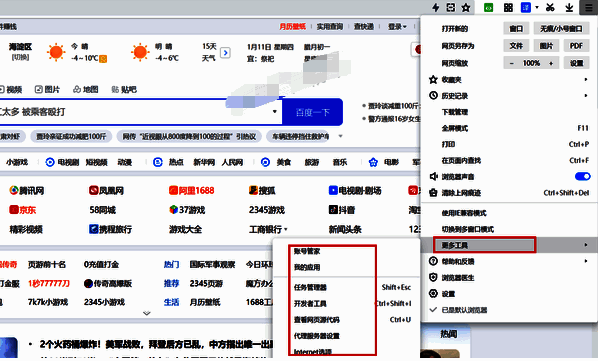Choose 打印 print menu item
Image resolution: width=598 pixels, height=361 pixels.
click(509, 144)
